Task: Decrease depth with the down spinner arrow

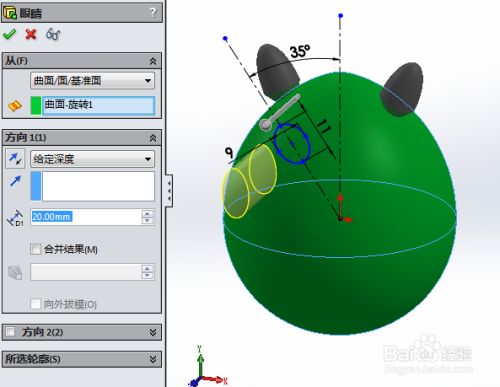Action: click(148, 221)
